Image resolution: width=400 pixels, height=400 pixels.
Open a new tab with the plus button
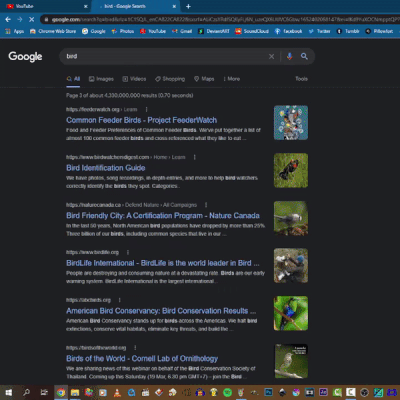point(188,6)
